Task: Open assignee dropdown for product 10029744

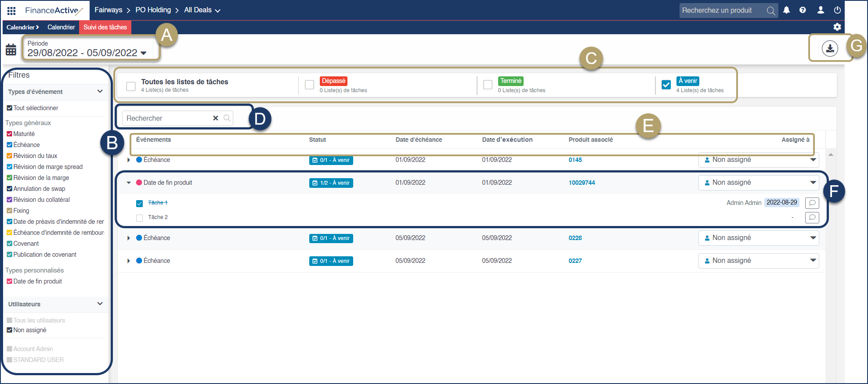Action: pos(759,183)
